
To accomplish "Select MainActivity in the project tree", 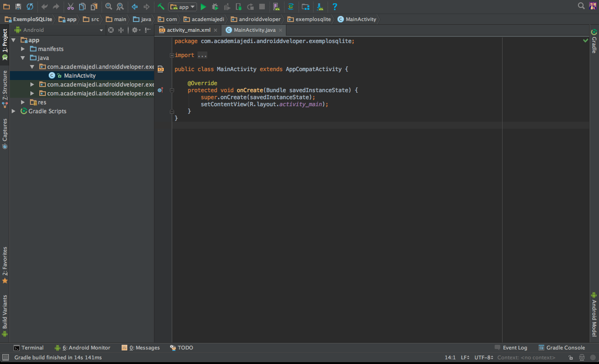I will 80,76.
